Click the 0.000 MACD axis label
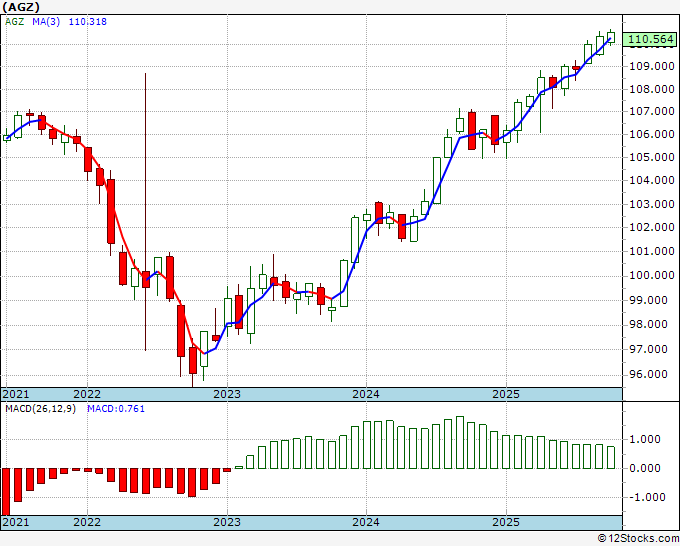This screenshot has height=546, width=680. point(645,468)
